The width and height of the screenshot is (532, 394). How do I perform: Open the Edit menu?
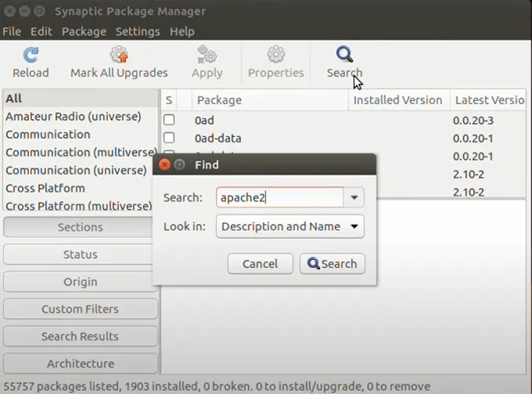tap(41, 31)
